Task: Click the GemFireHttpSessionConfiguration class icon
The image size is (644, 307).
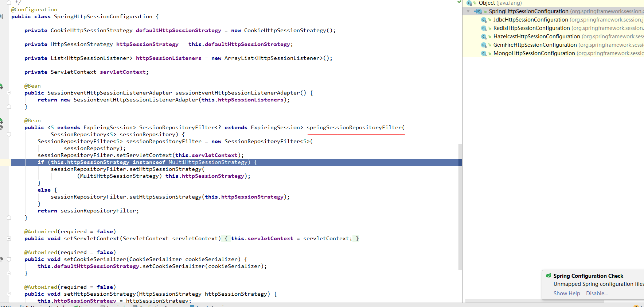Action: click(x=484, y=45)
